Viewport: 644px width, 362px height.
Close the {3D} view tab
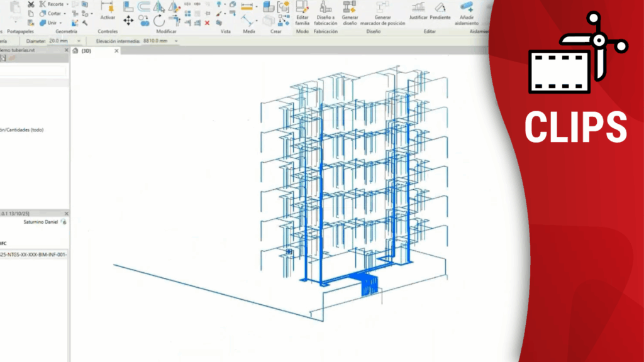tap(116, 51)
